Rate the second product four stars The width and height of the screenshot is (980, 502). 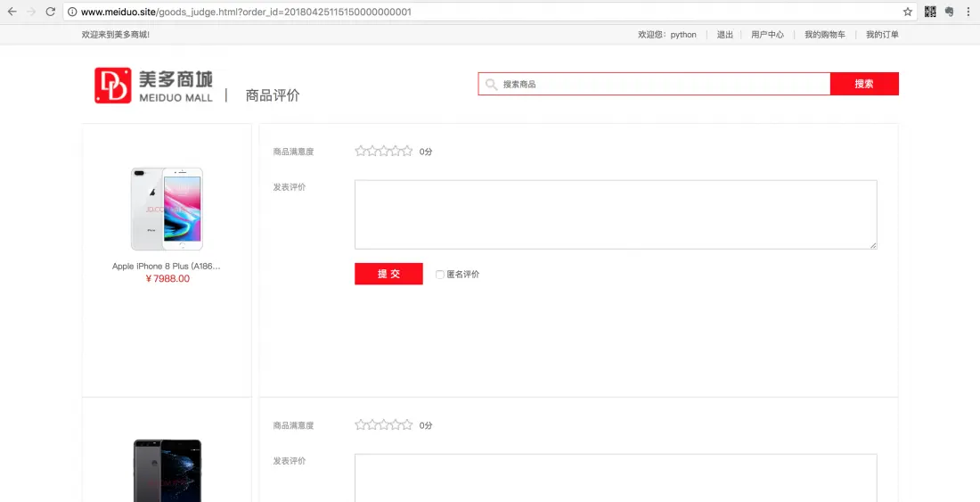tap(396, 425)
